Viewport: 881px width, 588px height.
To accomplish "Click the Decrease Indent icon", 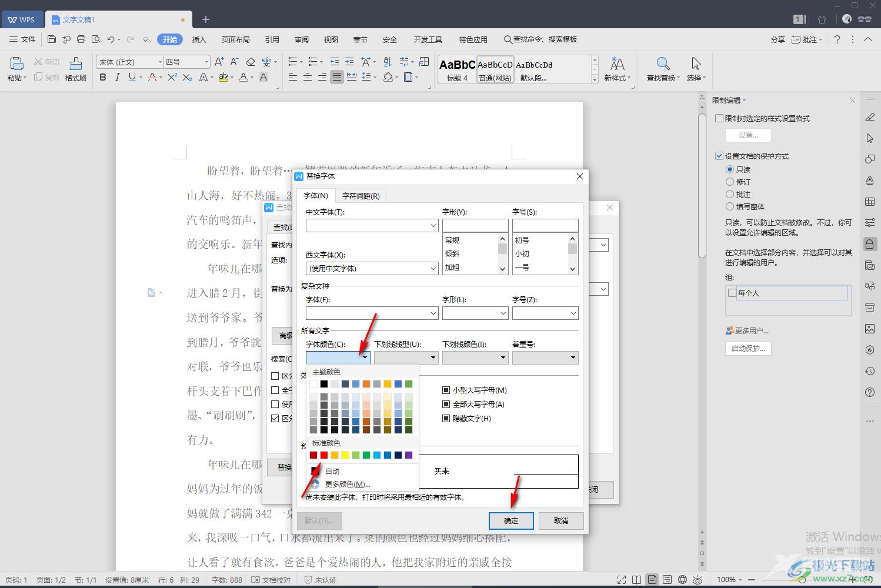I will pyautogui.click(x=335, y=62).
